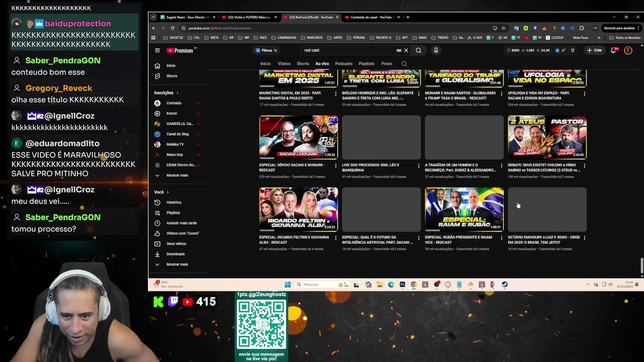This screenshot has height=362, width=644.
Task: Open the Especial Raiam e Rubão thumbnail
Action: pyautogui.click(x=464, y=209)
